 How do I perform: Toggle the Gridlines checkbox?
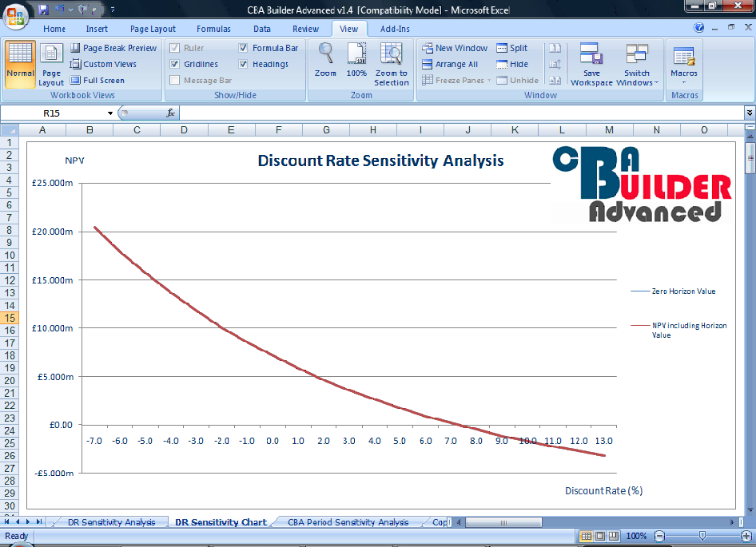tap(174, 64)
